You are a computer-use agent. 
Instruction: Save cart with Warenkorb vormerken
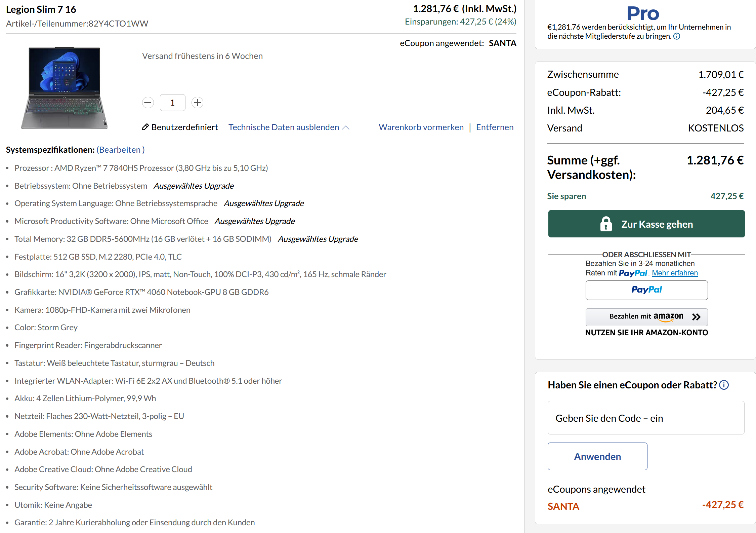point(421,127)
